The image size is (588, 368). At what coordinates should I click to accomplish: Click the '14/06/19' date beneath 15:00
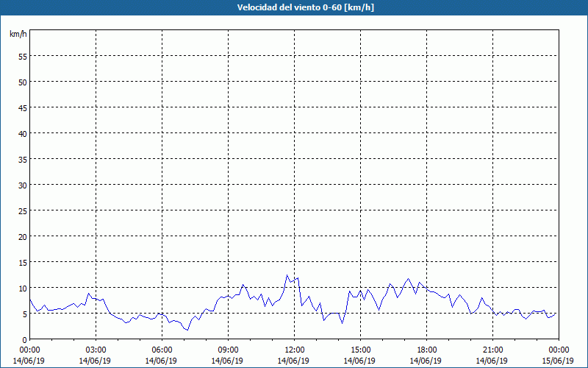click(359, 361)
